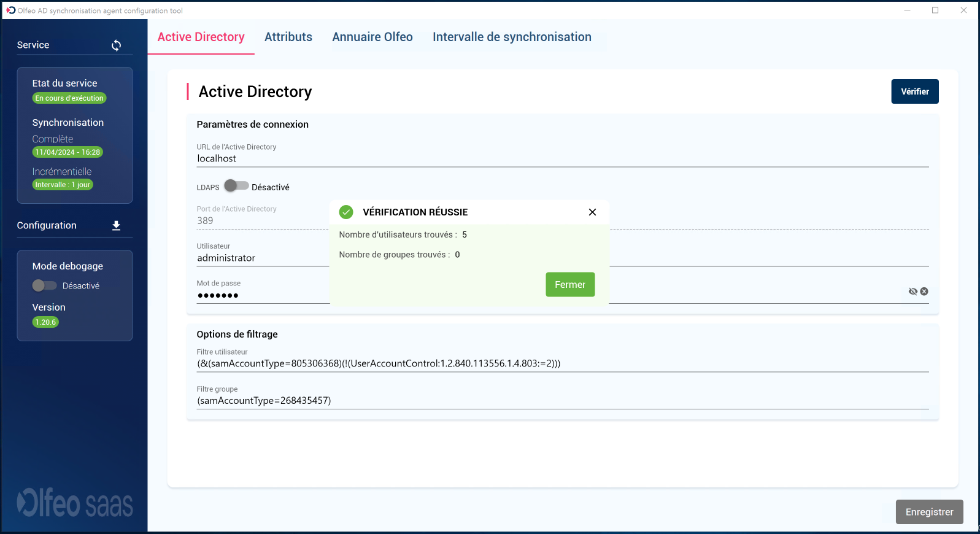Click the Olfeo app icon in title bar
The width and height of the screenshot is (980, 534).
pos(10,10)
